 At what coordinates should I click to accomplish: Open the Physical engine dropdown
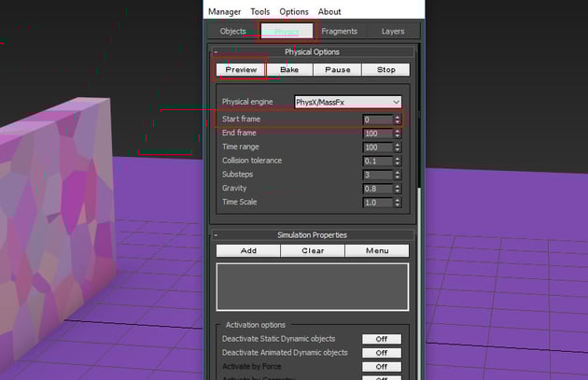(x=348, y=102)
